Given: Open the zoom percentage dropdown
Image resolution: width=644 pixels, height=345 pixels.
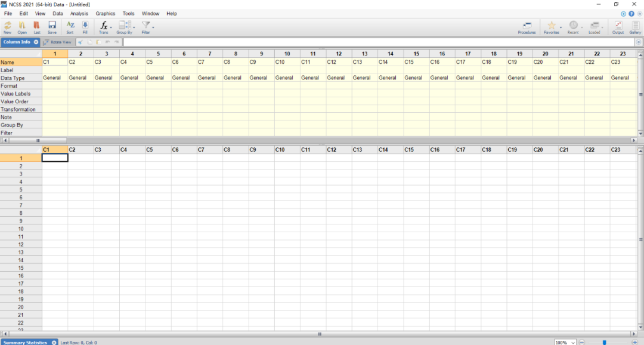Looking at the screenshot, I should [573, 343].
